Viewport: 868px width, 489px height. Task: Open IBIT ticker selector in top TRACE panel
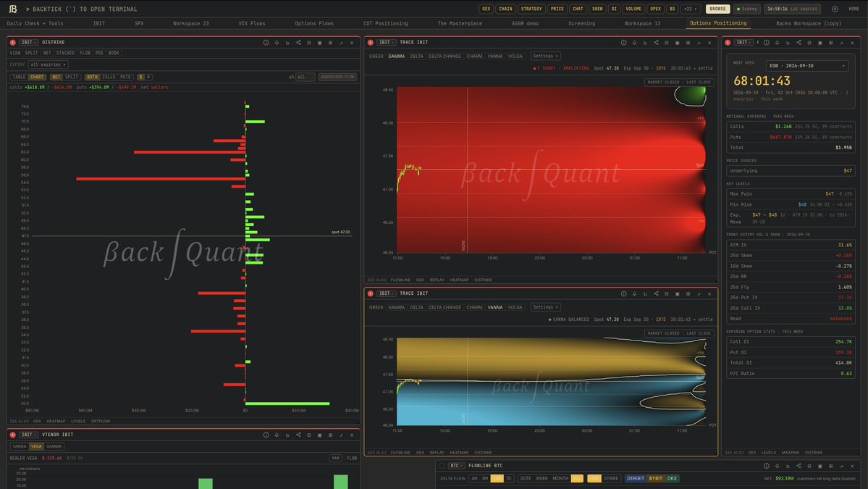[x=387, y=43]
